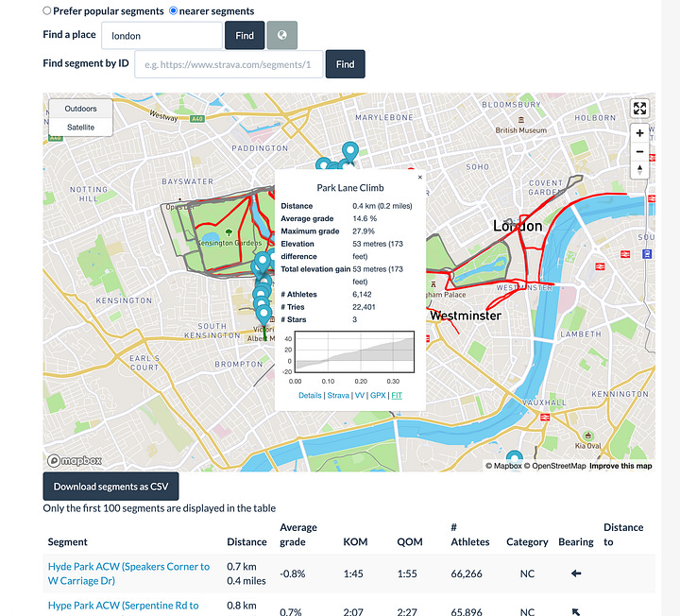
Task: Click the QOM column header
Action: 409,541
